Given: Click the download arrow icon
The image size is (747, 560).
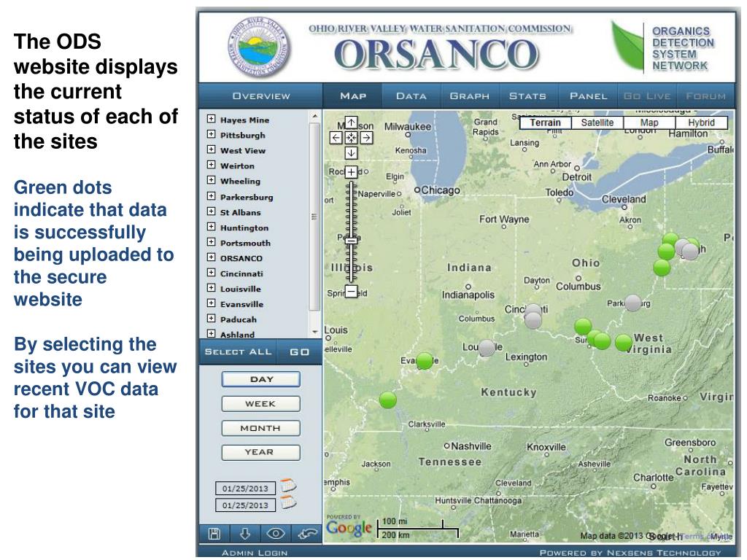Looking at the screenshot, I should coord(245,534).
